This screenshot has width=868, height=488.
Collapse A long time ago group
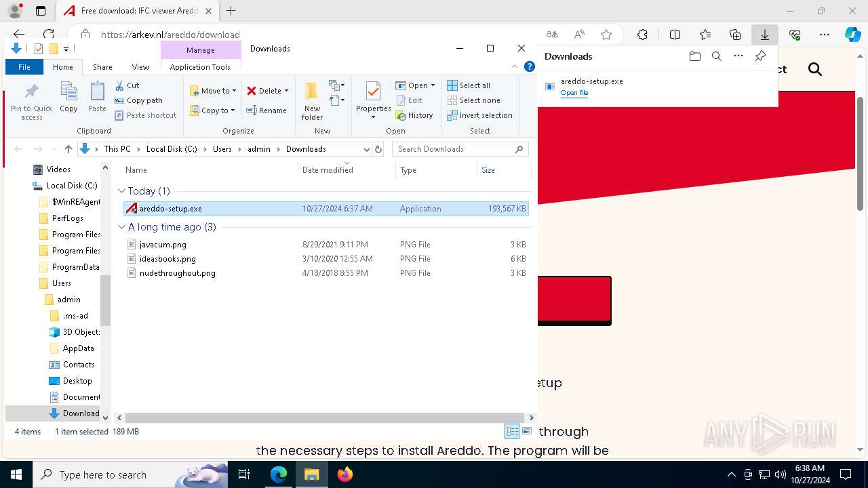point(122,227)
